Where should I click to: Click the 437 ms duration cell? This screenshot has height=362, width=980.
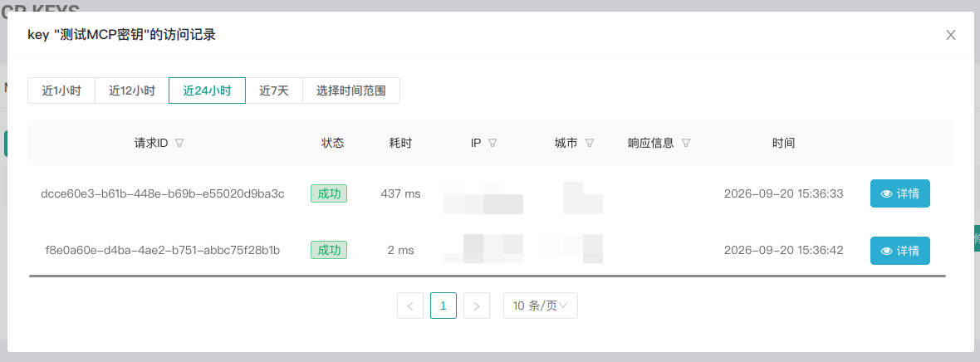pyautogui.click(x=400, y=193)
